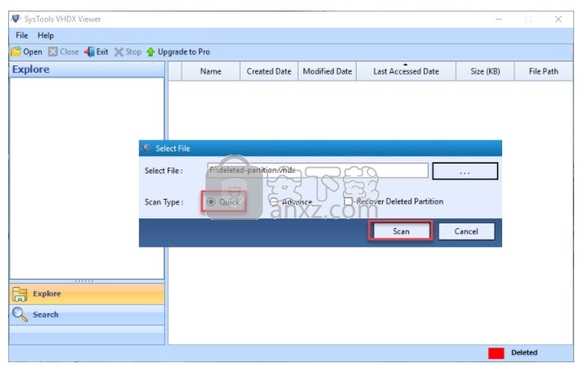Click the red Deleted legend swatch
588x377 pixels.
(496, 353)
